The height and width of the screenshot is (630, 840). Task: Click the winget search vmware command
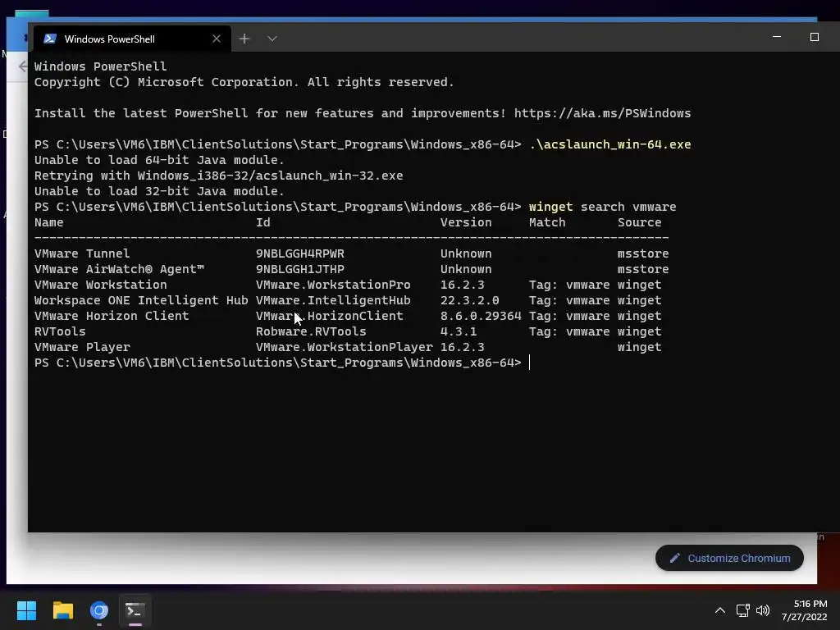coord(603,207)
